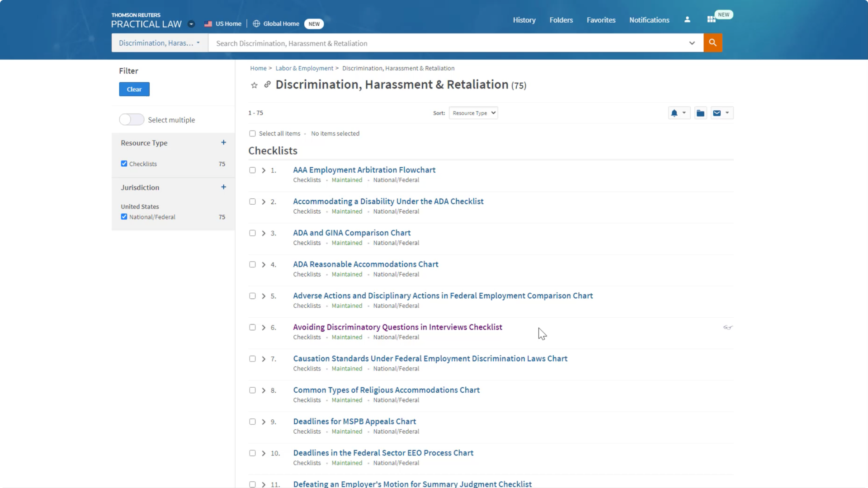Click the orange search magnifier button
This screenshot has height=488, width=868.
tap(712, 43)
